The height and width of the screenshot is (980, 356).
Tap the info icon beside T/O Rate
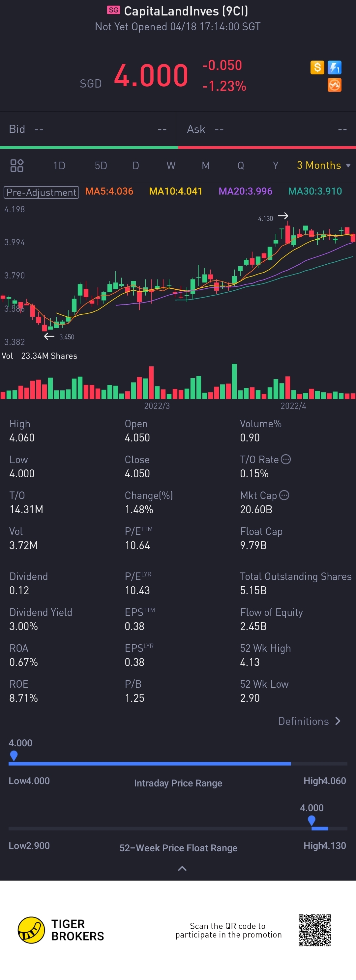[x=286, y=459]
